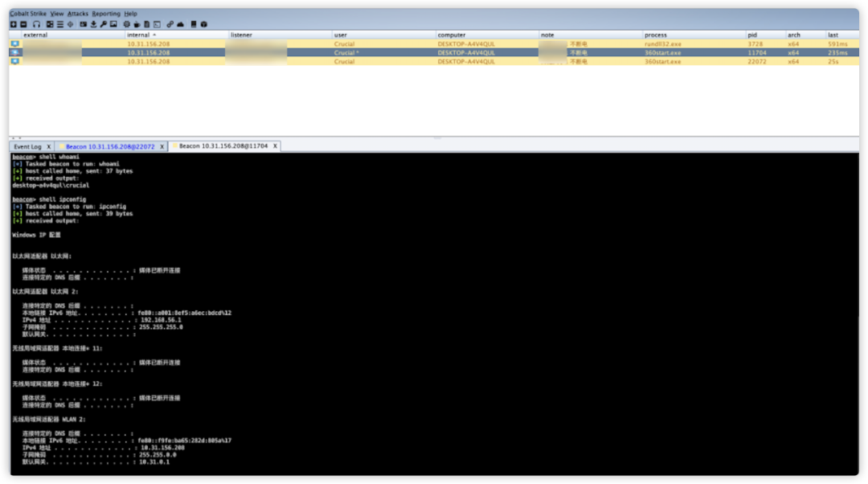Close the Beacon @11704 tab
Image resolution: width=868 pixels, height=484 pixels.
point(275,146)
